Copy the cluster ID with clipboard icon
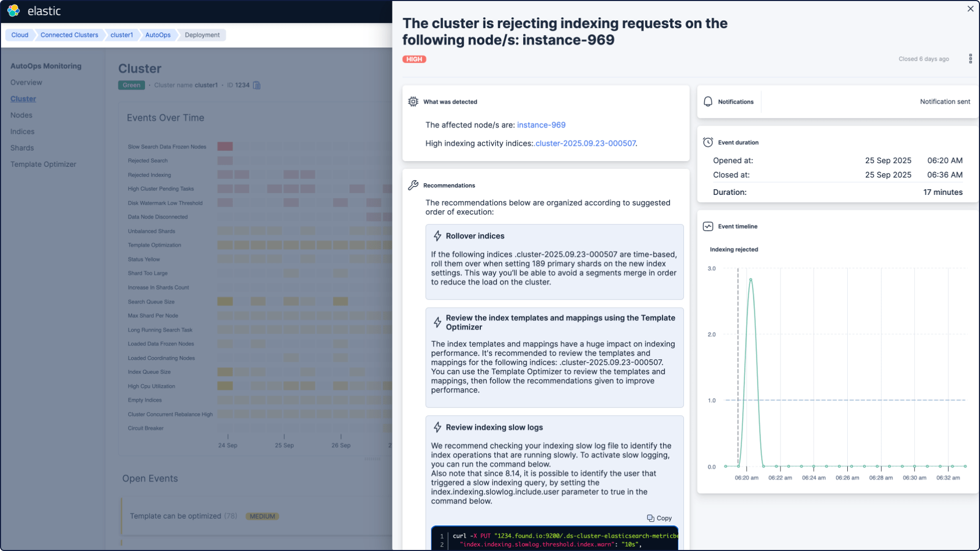This screenshot has width=980, height=551. coord(257,85)
